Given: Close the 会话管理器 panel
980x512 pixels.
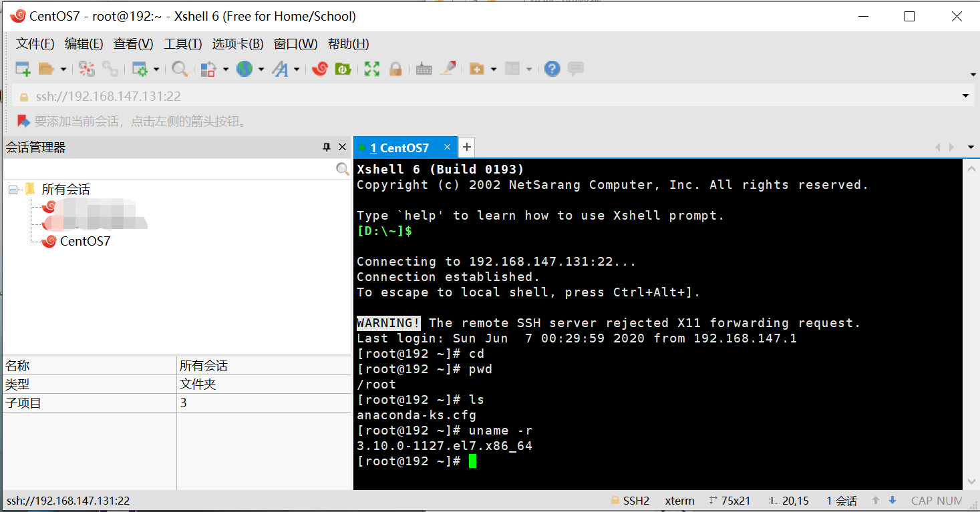Looking at the screenshot, I should (x=343, y=147).
